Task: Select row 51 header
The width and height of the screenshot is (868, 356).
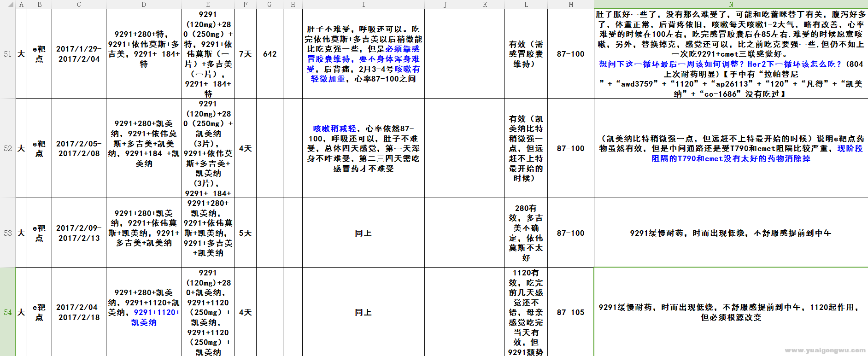Action: click(8, 54)
